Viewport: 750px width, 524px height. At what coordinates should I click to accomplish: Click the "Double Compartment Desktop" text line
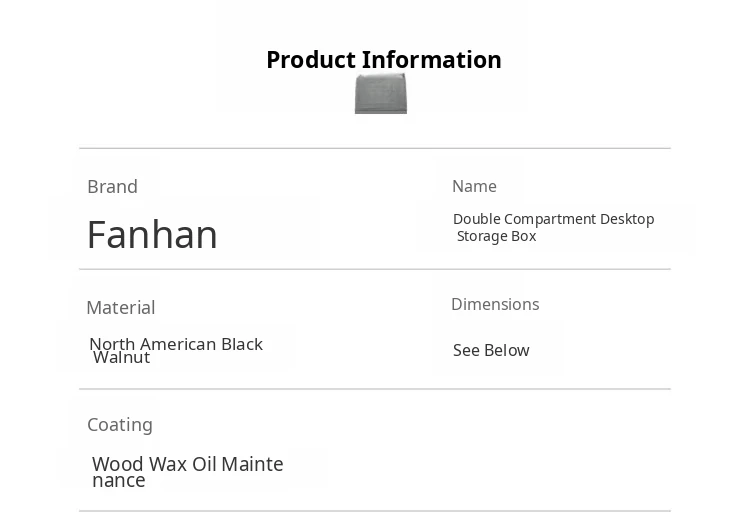click(x=553, y=219)
